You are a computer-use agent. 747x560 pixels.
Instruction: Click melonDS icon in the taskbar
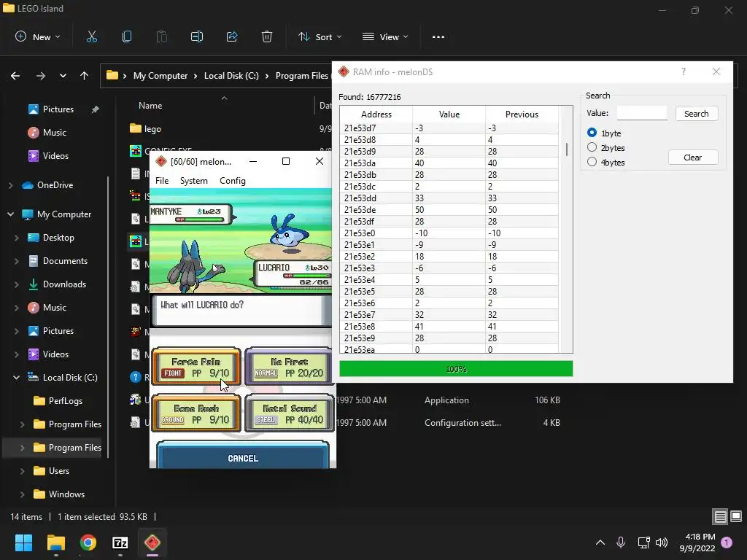(152, 542)
